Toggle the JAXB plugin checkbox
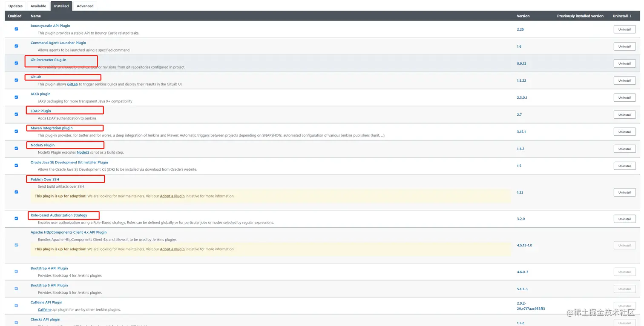 coord(16,97)
